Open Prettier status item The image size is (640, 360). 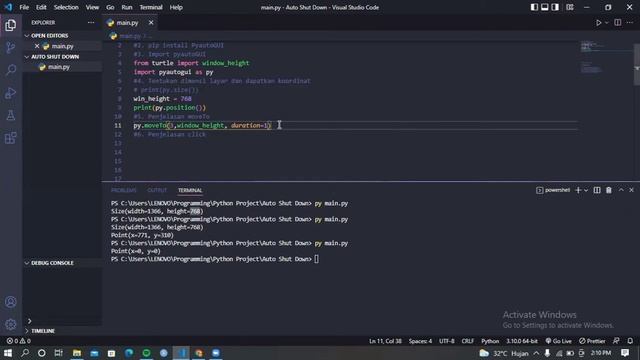[592, 341]
